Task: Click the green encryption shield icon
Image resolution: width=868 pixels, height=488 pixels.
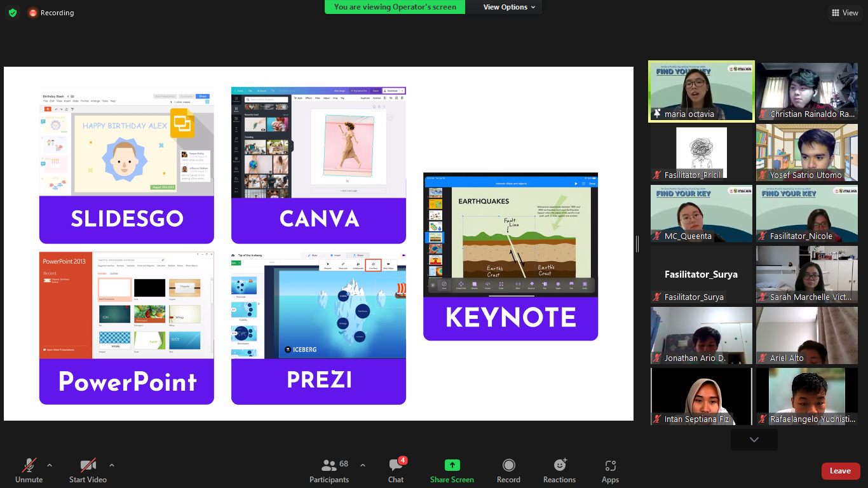Action: 13,13
